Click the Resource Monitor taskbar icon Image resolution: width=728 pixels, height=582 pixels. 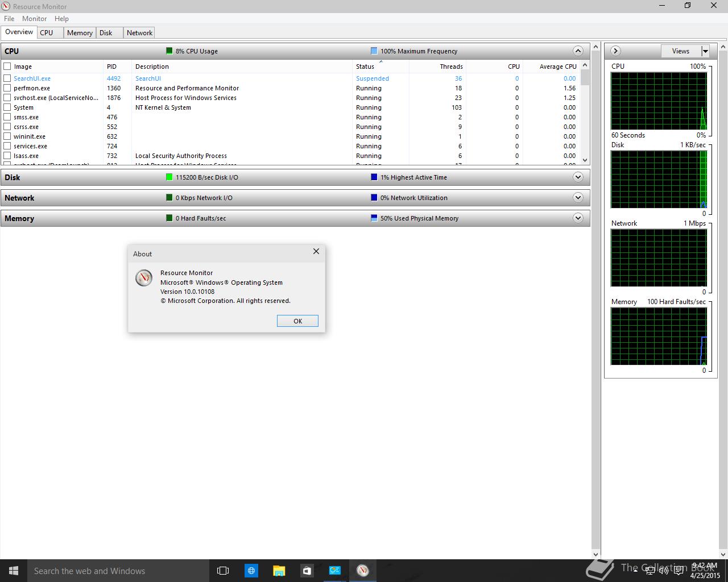click(362, 571)
